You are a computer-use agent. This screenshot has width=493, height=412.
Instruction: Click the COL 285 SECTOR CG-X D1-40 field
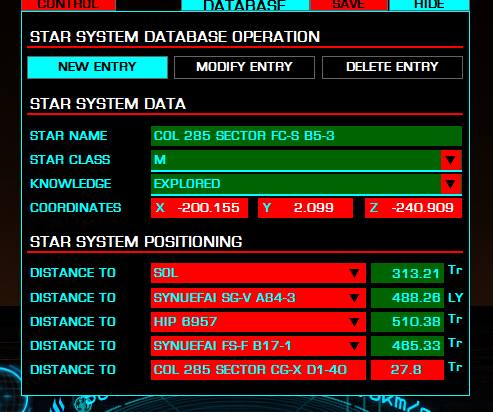click(258, 370)
